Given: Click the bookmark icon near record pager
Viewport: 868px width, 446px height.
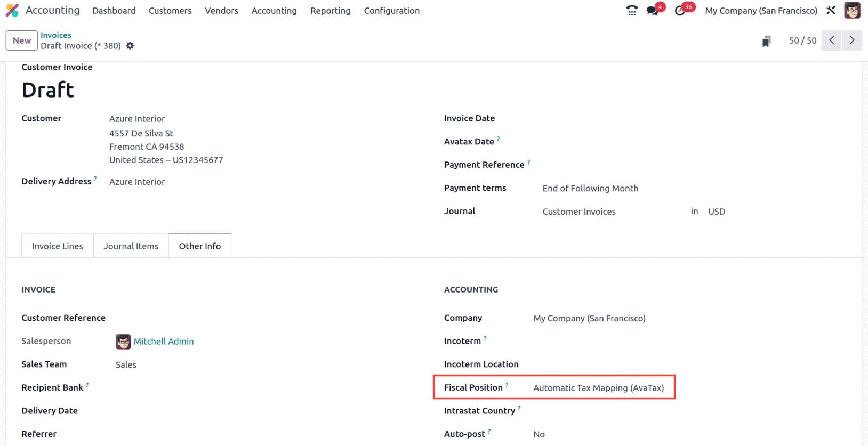Looking at the screenshot, I should coord(766,41).
